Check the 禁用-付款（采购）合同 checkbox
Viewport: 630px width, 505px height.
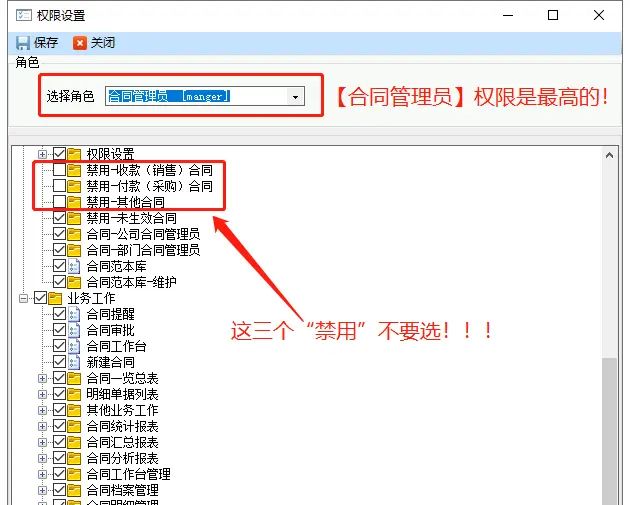[x=59, y=186]
